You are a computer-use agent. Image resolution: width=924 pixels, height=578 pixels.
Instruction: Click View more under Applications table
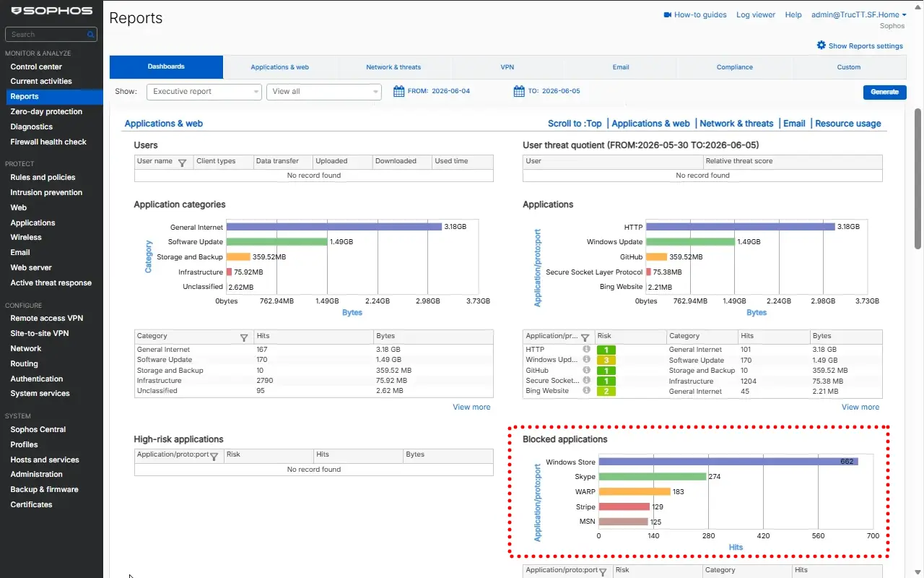[x=860, y=407]
